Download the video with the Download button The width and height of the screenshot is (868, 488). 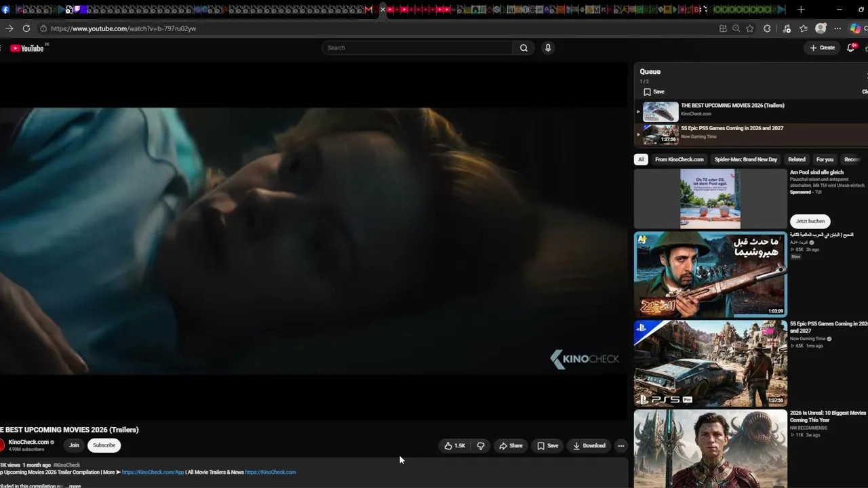point(589,446)
